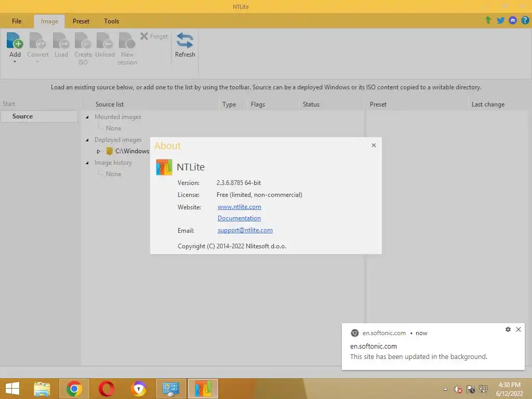Open the Documentation link
532x399 pixels.
[x=239, y=218]
